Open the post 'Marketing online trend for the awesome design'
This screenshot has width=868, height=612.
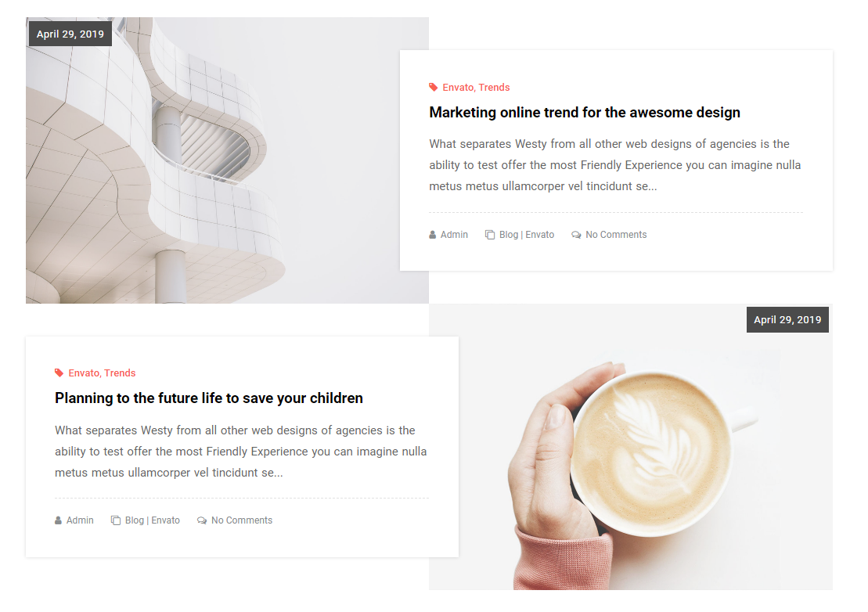click(585, 113)
